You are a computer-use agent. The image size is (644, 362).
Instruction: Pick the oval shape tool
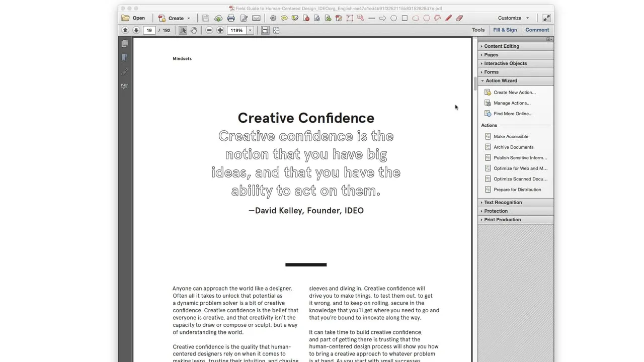(x=393, y=18)
